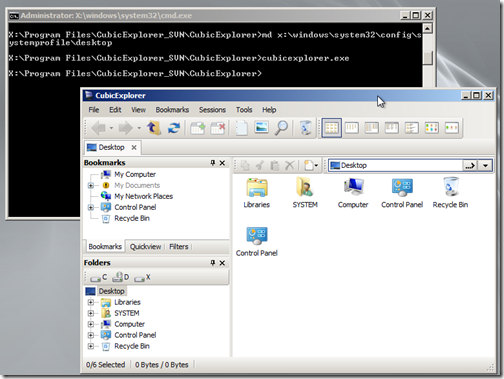The width and height of the screenshot is (504, 379).
Task: Expand Control Panel bookmark node
Action: [x=91, y=207]
